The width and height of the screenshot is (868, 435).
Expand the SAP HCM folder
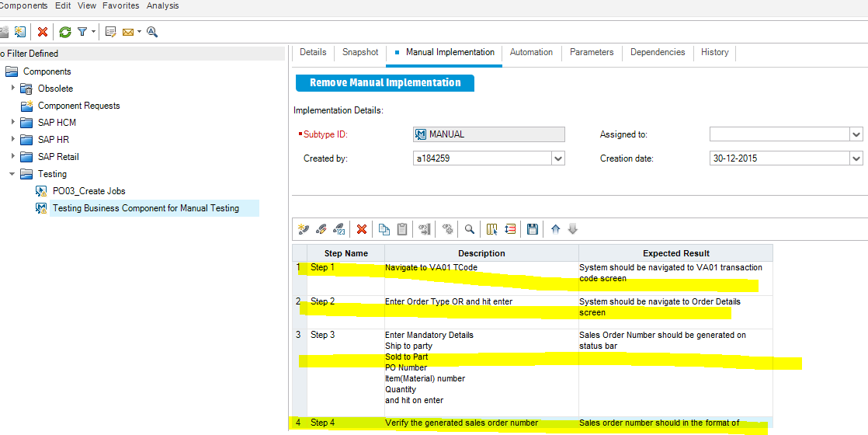[x=13, y=121]
